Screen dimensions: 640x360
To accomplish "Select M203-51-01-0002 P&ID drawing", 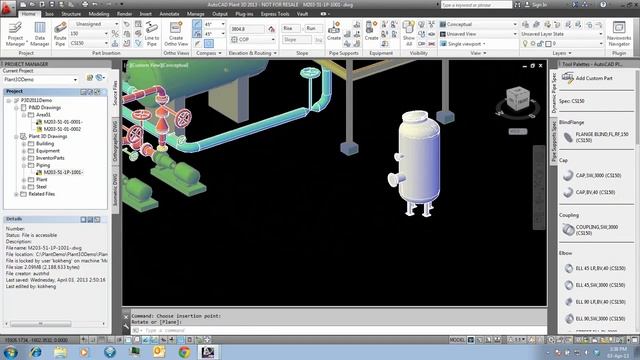I will tap(62, 129).
